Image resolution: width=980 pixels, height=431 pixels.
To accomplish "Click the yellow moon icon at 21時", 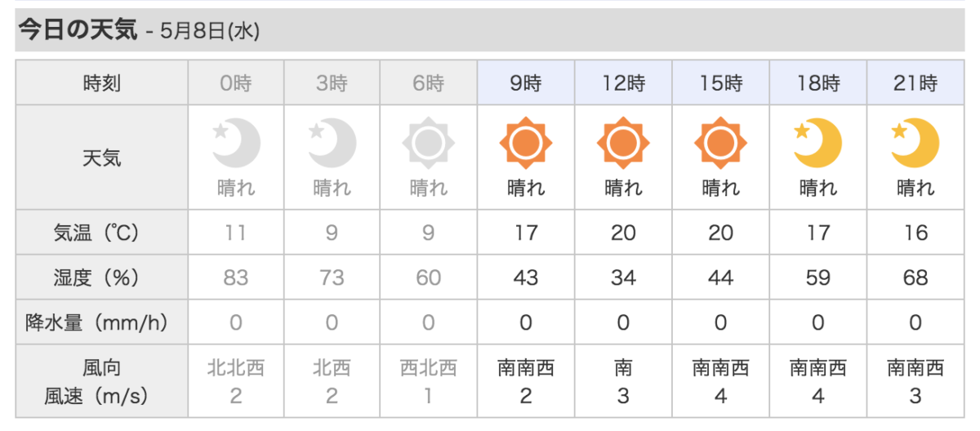I will pos(915,142).
